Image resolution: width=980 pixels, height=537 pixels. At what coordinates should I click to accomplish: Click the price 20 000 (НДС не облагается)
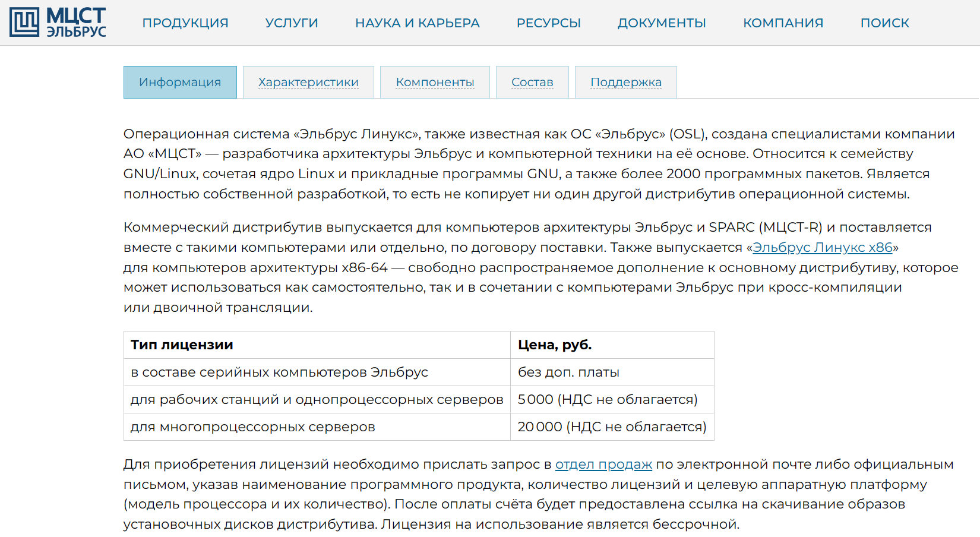(x=612, y=427)
